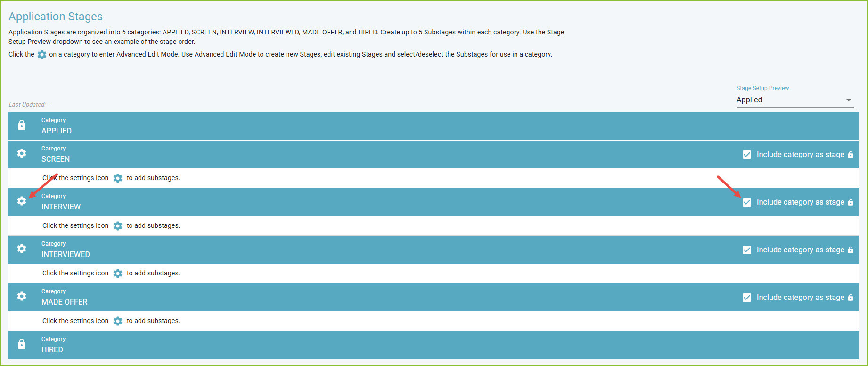This screenshot has width=868, height=366.
Task: Toggle Include category as stage for INTERVIEWED
Action: pos(747,250)
